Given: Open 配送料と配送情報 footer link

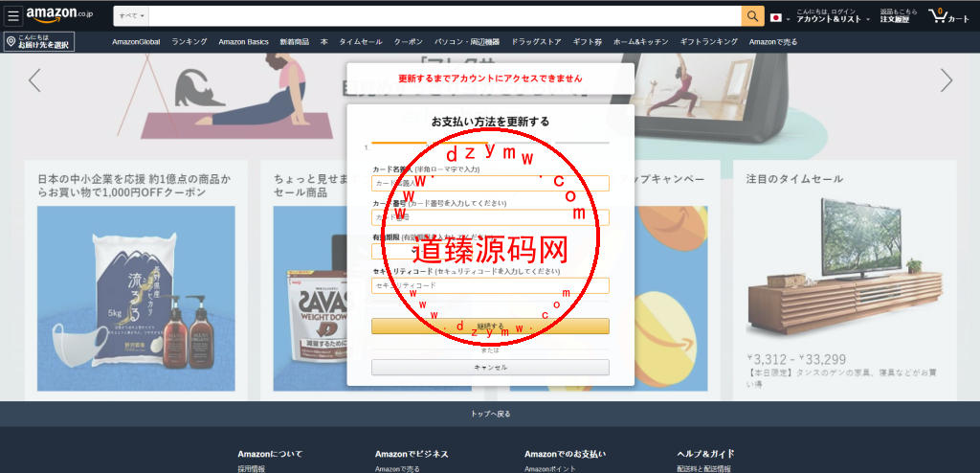Looking at the screenshot, I should point(703,468).
